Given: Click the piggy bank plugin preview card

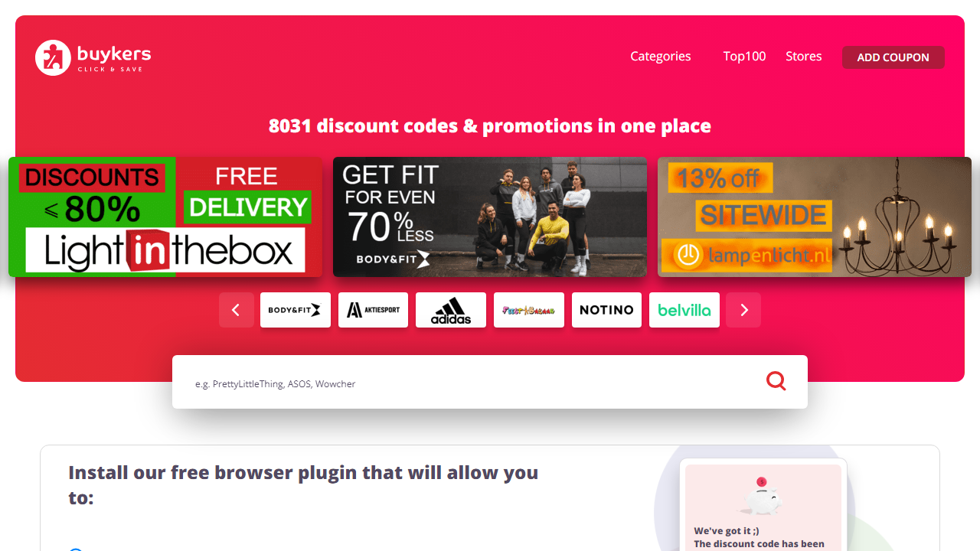Looking at the screenshot, I should point(763,507).
